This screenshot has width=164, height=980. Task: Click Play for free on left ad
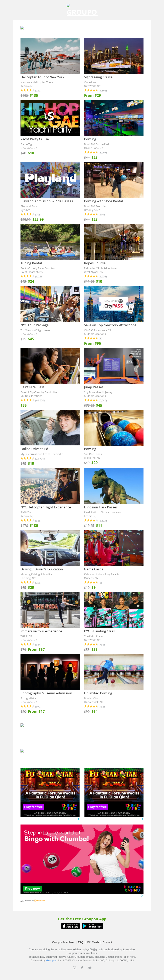tap(34, 807)
